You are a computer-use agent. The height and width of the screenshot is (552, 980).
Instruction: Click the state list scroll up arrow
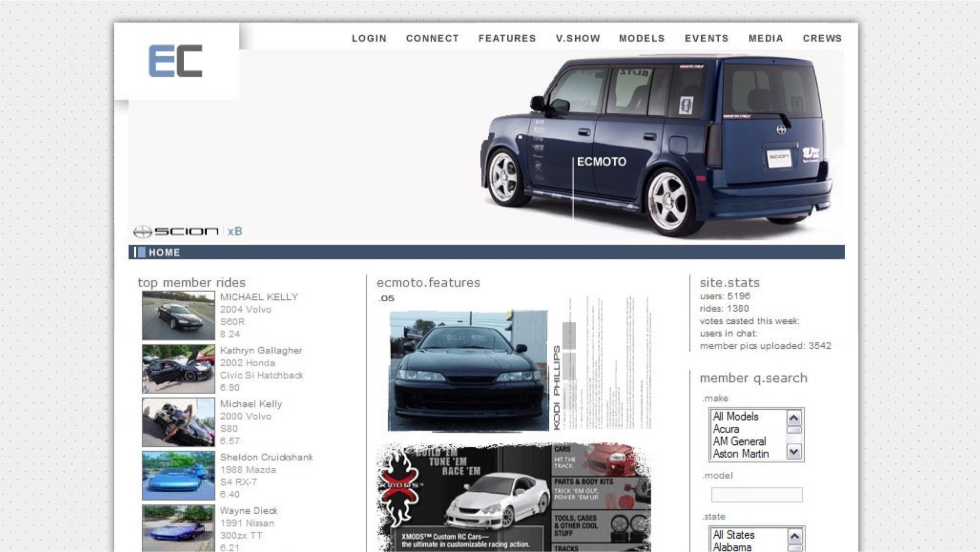click(795, 536)
